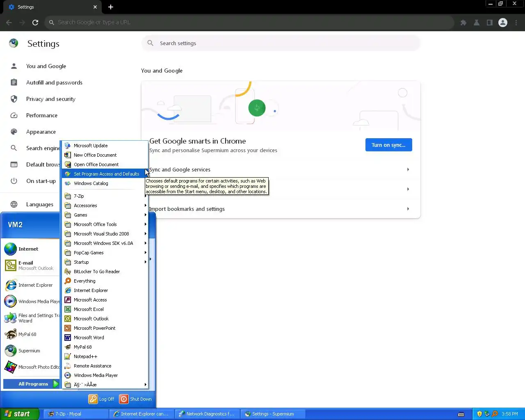The image size is (525, 420).
Task: Expand Microsoft Office Tools submenu
Action: (x=105, y=224)
